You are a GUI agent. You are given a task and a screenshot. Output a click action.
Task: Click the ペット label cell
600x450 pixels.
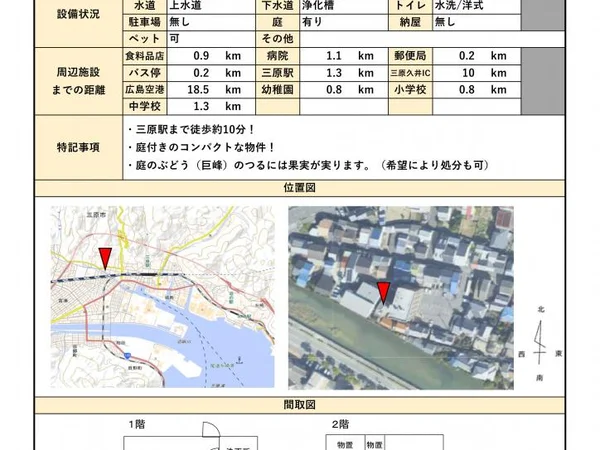coord(145,39)
